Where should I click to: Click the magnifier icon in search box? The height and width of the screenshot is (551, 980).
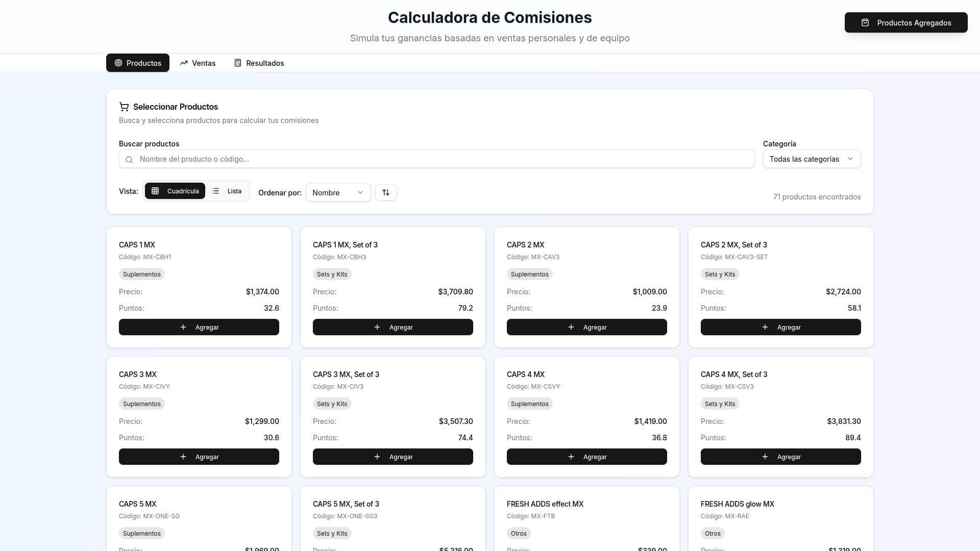(x=129, y=160)
